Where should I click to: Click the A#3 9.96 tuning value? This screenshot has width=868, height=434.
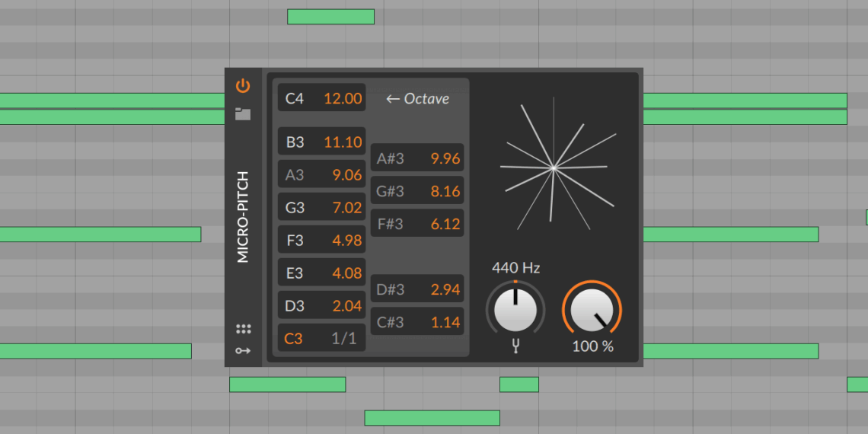(445, 159)
